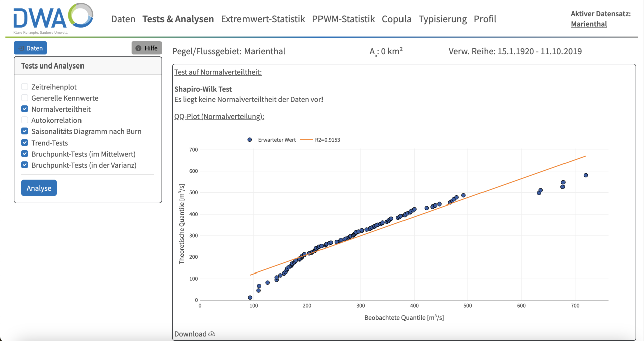Screen dimensions: 644x341
Task: Enable the Autokorrelation checkbox
Action: point(25,120)
